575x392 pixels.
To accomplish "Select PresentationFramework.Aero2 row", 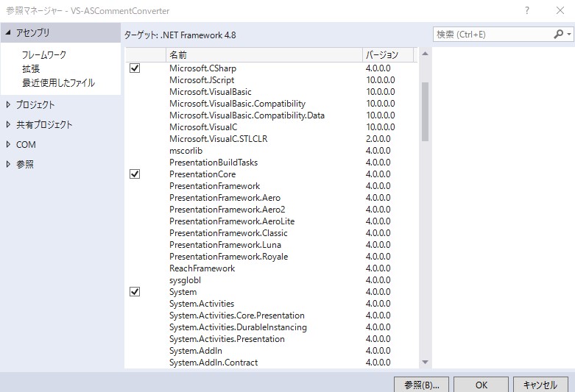I will coord(272,209).
